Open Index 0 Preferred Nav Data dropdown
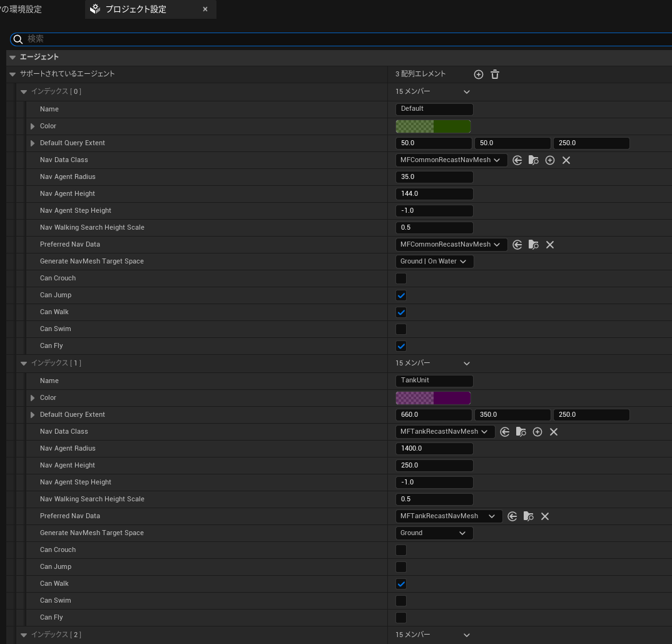The image size is (672, 644). (451, 245)
